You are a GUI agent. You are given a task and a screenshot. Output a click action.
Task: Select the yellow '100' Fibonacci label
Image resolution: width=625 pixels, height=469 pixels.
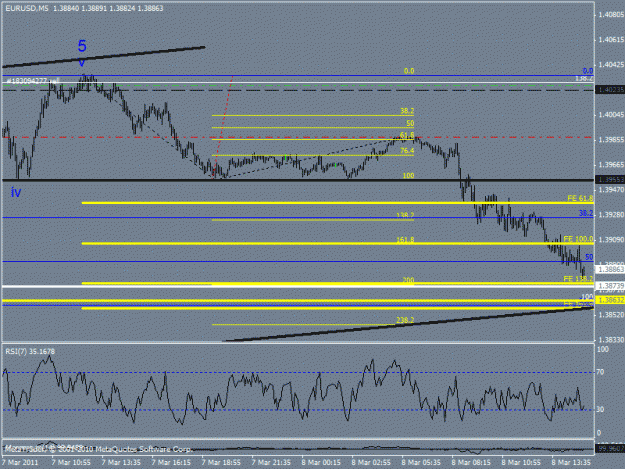408,176
